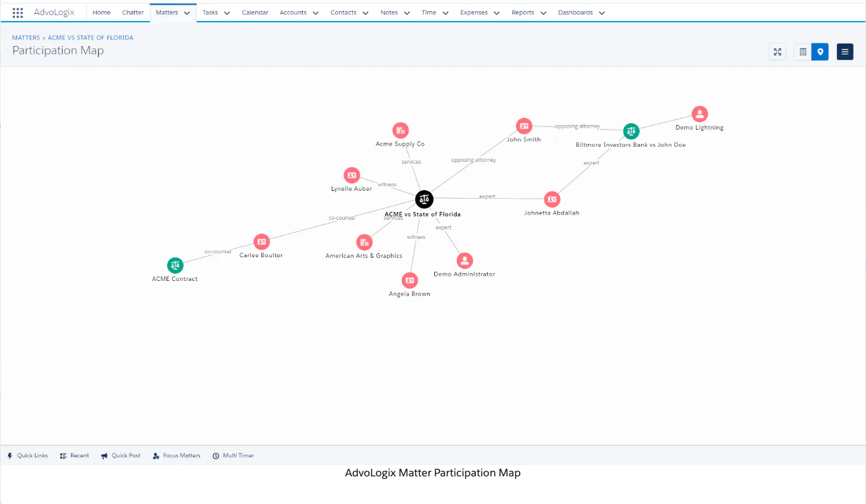Image resolution: width=866 pixels, height=504 pixels.
Task: Open Focus Matters in utility bar
Action: coord(176,455)
